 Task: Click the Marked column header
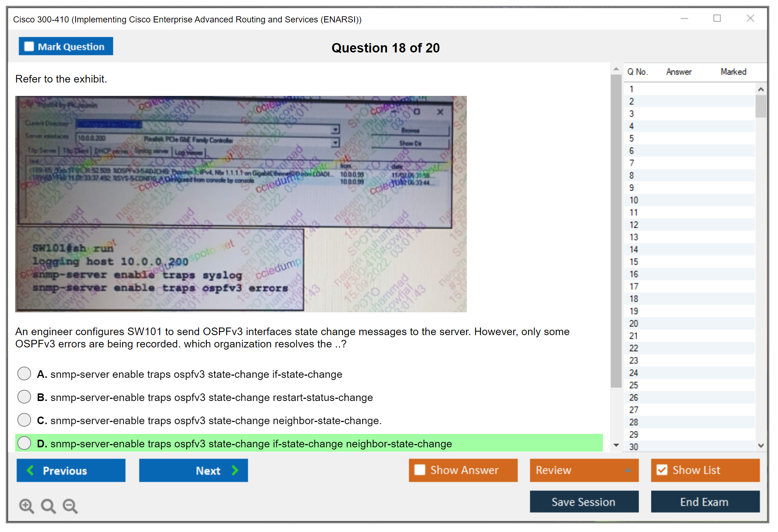[x=733, y=72]
